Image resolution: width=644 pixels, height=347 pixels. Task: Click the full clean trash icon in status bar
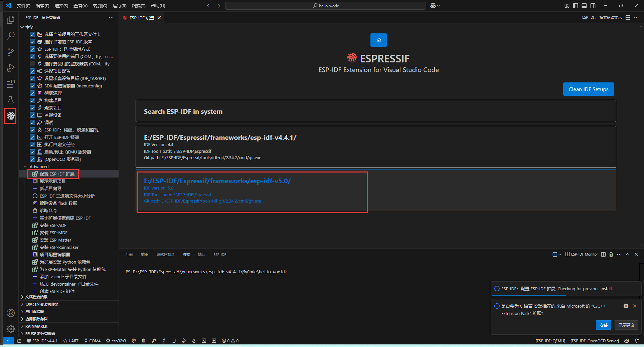click(x=144, y=341)
